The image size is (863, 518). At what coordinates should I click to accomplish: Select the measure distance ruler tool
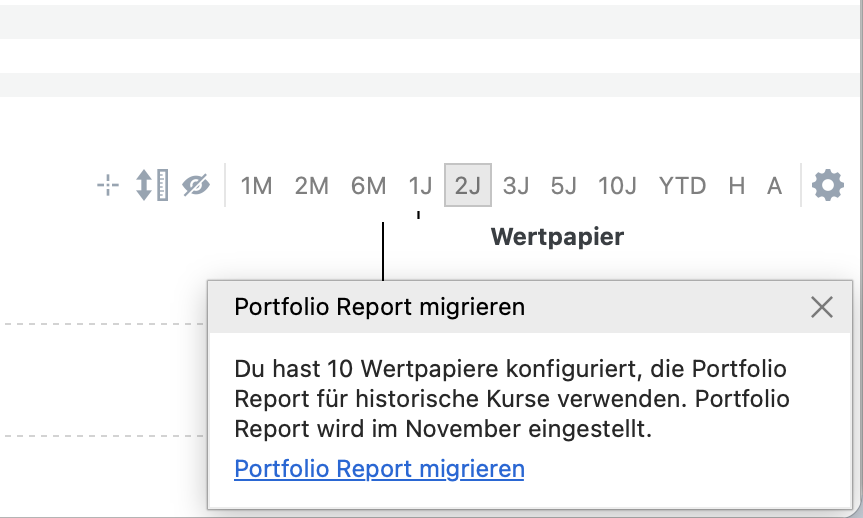(151, 185)
